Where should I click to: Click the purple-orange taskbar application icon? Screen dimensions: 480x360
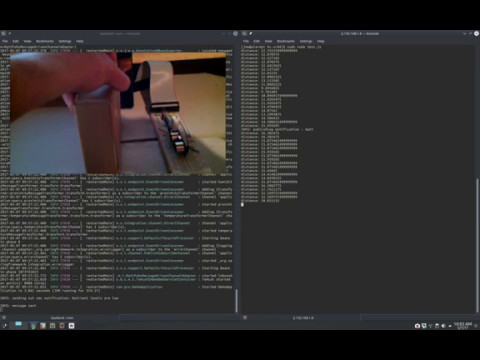(x=62, y=326)
